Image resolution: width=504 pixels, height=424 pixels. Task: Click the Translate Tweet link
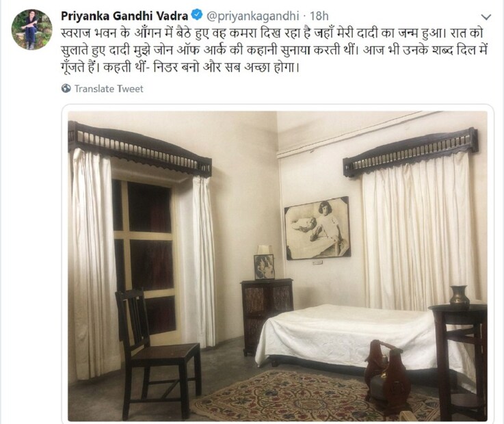coord(109,89)
